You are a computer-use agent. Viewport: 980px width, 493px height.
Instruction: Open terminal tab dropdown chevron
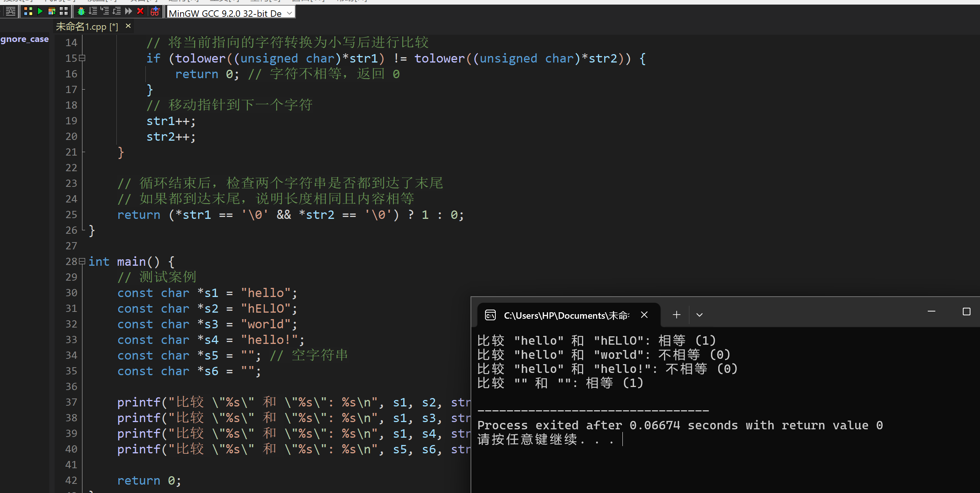point(699,315)
